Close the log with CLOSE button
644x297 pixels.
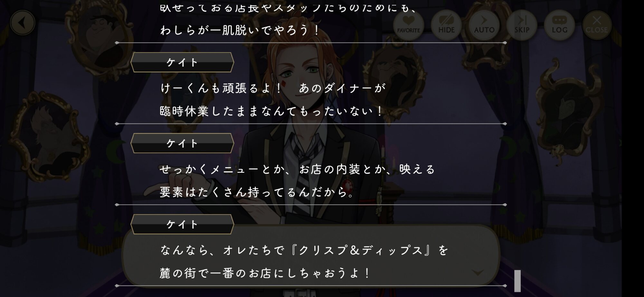click(x=597, y=25)
